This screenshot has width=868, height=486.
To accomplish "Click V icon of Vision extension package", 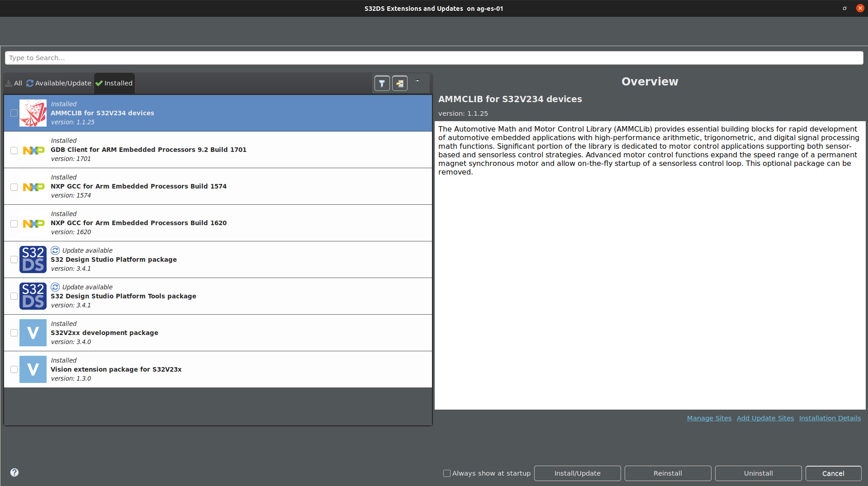I will tap(33, 369).
